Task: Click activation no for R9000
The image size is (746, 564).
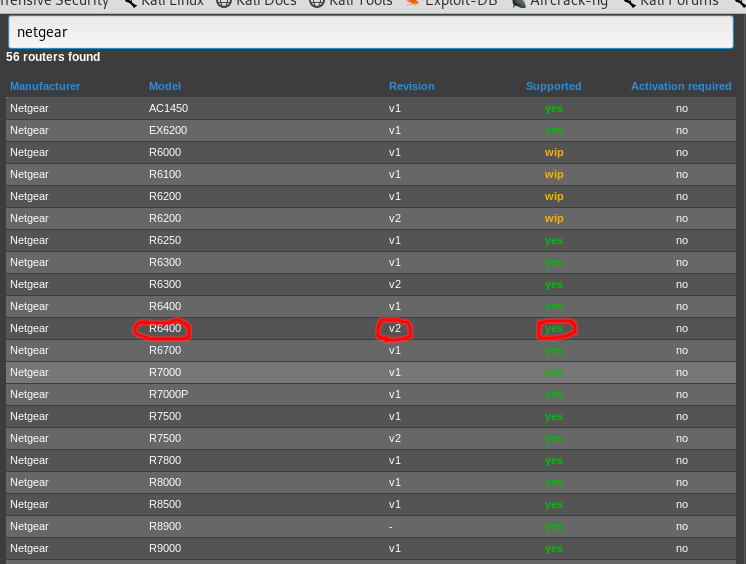Action: pyautogui.click(x=682, y=548)
